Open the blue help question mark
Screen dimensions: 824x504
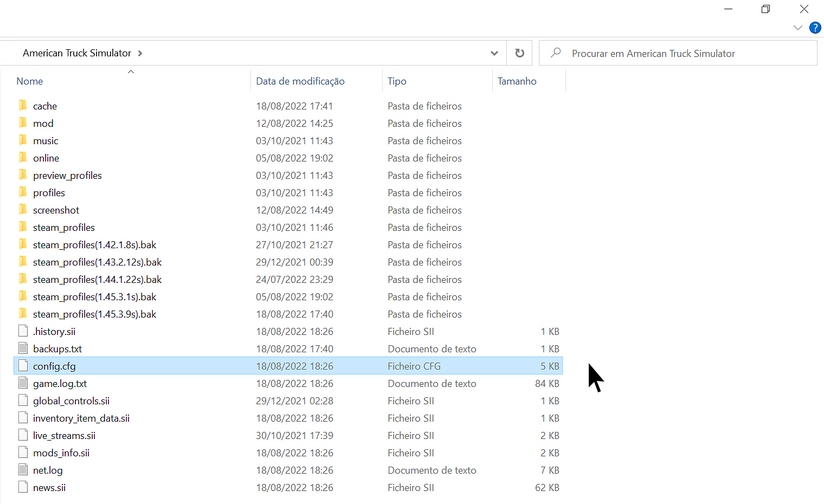pos(815,28)
